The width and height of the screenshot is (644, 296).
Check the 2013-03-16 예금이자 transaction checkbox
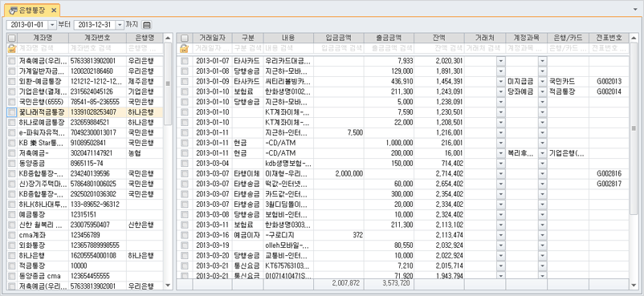[x=185, y=235]
